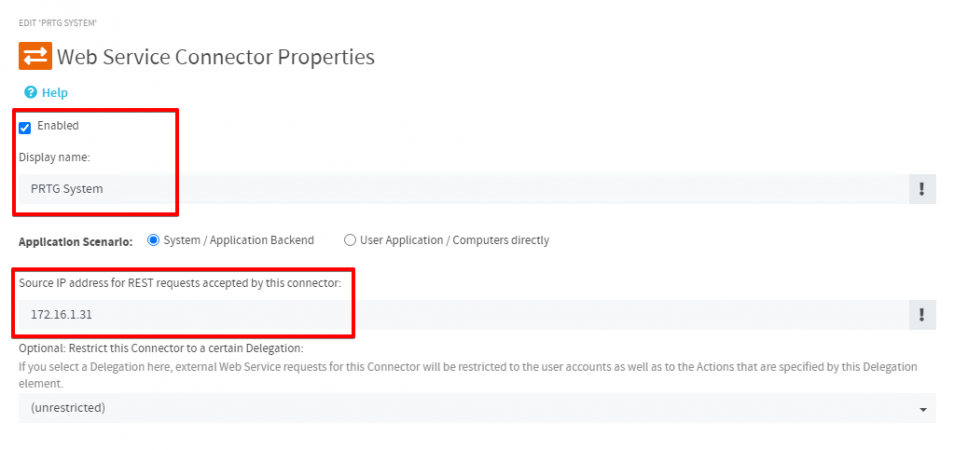Click exclamation icon beside the Display name field
The image size is (954, 450).
tap(921, 188)
